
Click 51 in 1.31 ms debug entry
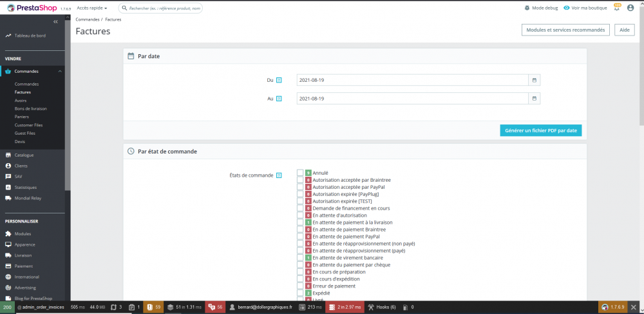[x=185, y=307]
